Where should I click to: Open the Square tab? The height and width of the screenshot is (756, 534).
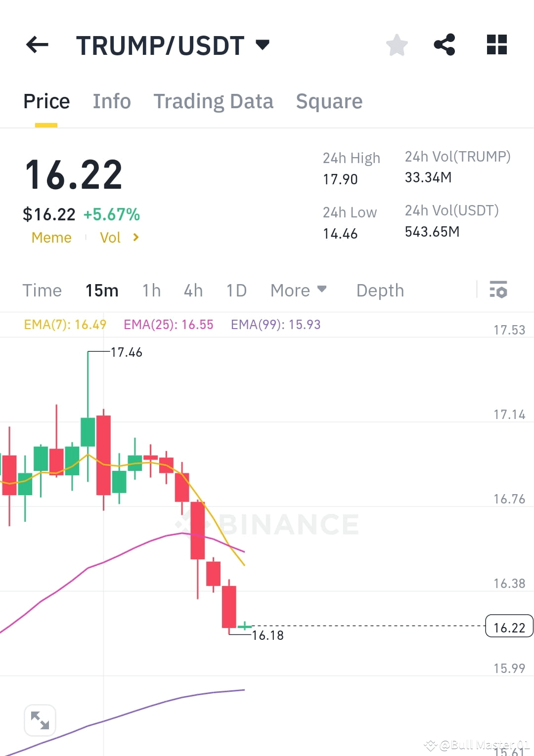tap(329, 101)
